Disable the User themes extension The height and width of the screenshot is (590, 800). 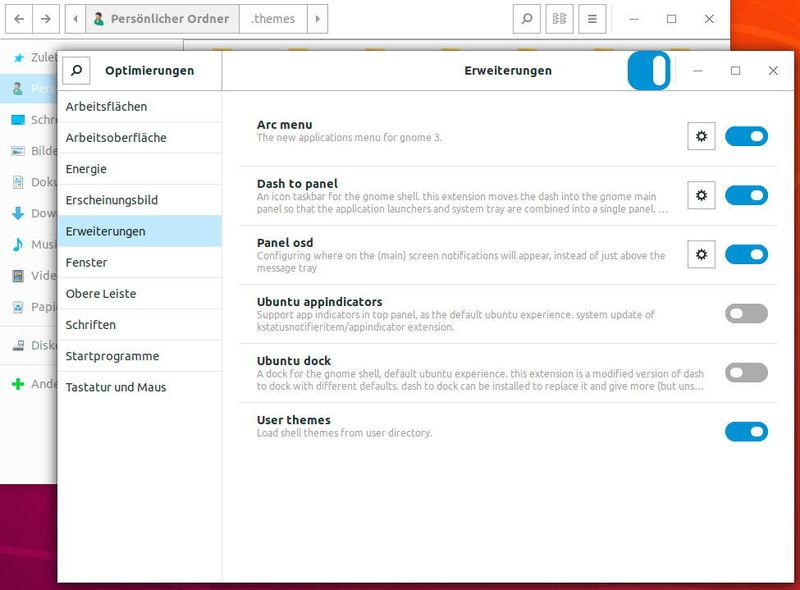pos(746,431)
